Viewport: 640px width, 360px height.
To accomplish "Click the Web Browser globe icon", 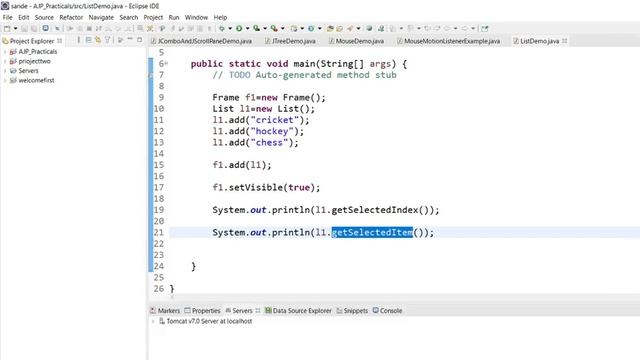I will coord(369,29).
